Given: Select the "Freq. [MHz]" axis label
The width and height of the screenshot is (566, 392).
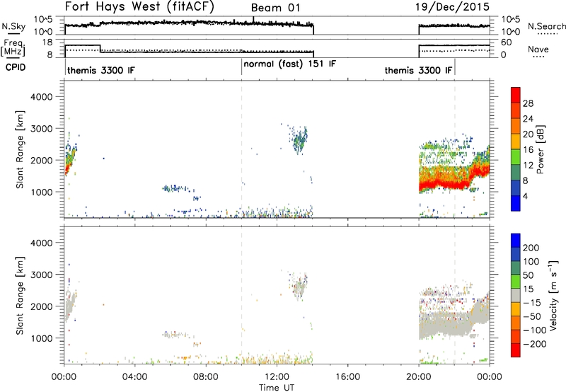Looking at the screenshot, I should pyautogui.click(x=13, y=48).
